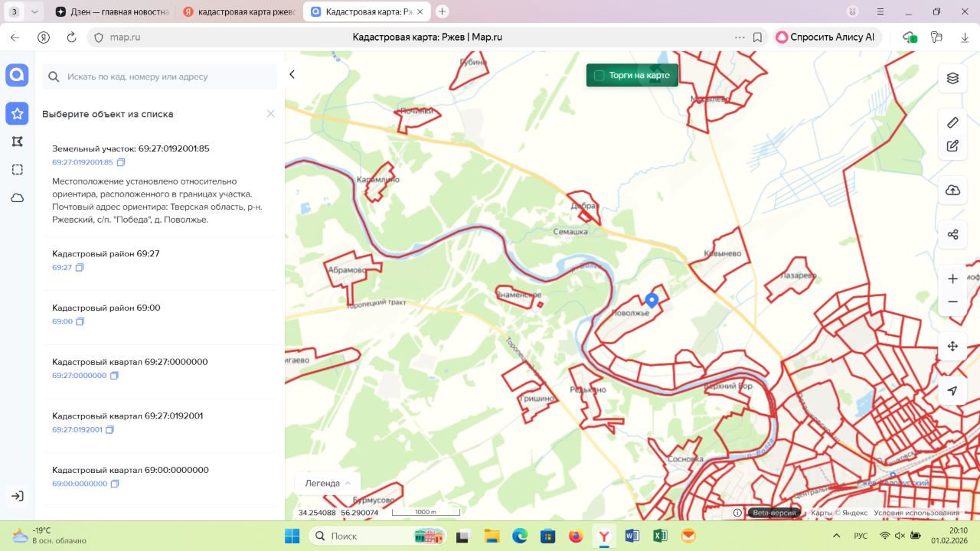
Task: Switch to the Дзен news tab
Action: (x=112, y=11)
